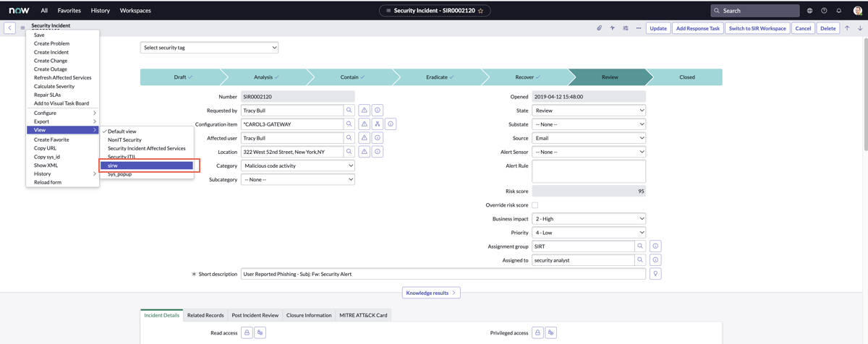Open the help question-mark icon
The width and height of the screenshot is (868, 344).
pyautogui.click(x=824, y=11)
